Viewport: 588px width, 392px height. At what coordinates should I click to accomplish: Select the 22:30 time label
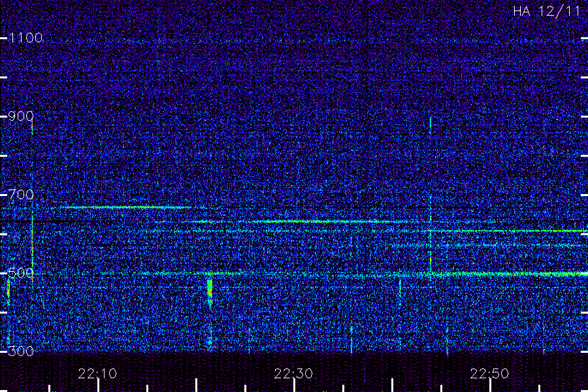tap(293, 374)
